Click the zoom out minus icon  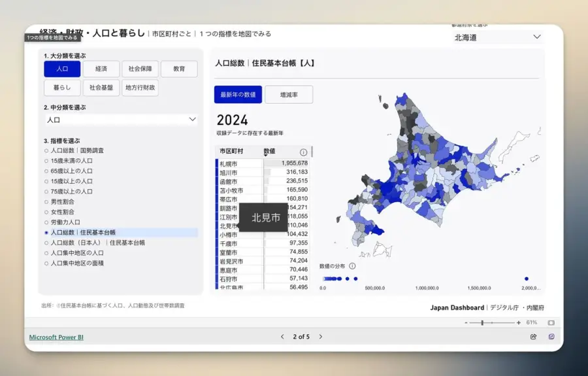[x=466, y=323]
